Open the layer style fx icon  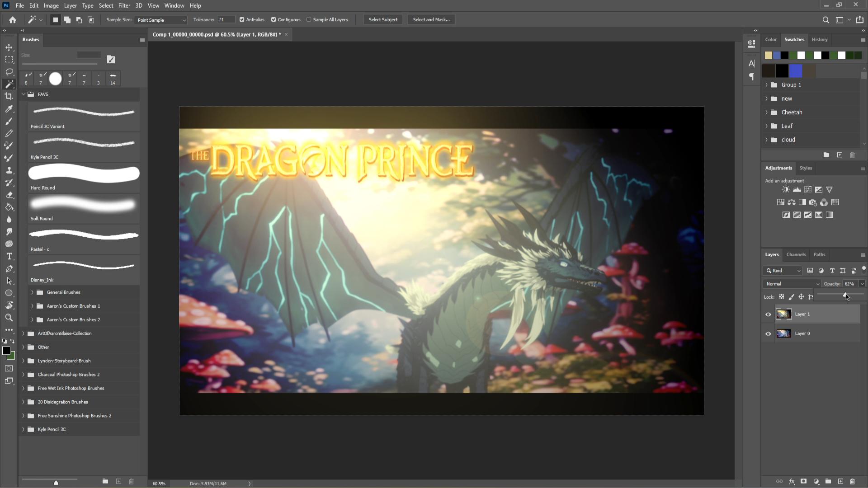pyautogui.click(x=792, y=482)
